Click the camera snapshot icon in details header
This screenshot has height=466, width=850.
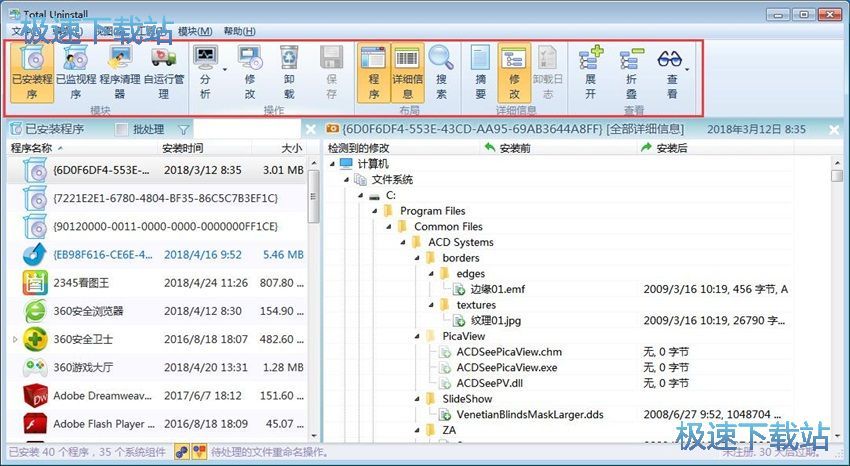(x=332, y=129)
